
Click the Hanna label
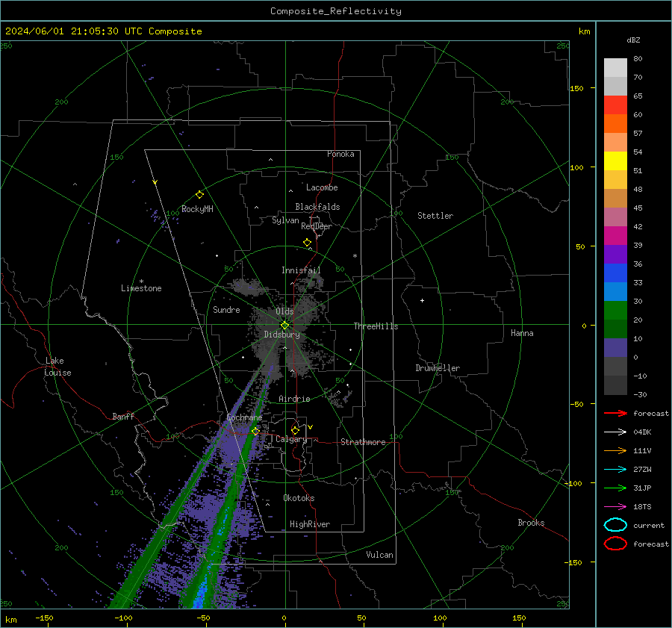(522, 333)
